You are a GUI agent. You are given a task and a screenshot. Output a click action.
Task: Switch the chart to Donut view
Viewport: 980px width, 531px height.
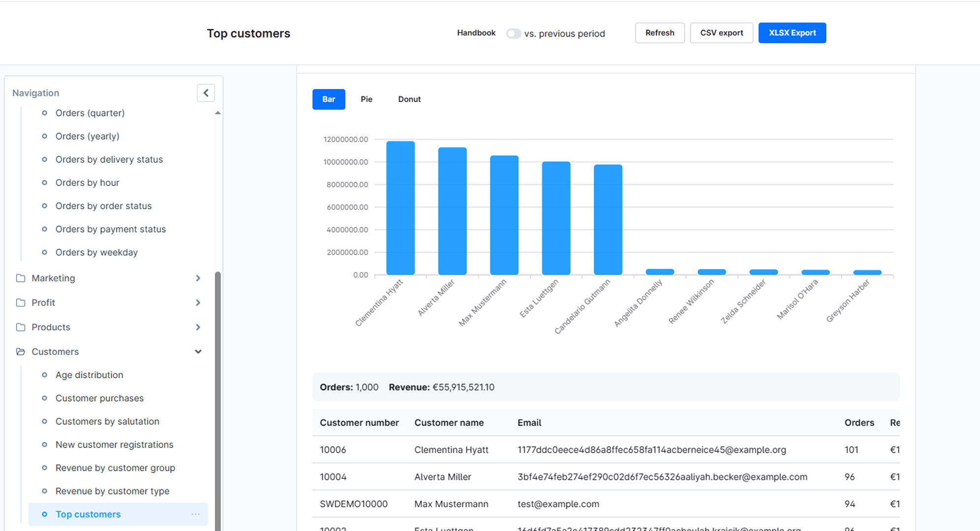click(409, 99)
